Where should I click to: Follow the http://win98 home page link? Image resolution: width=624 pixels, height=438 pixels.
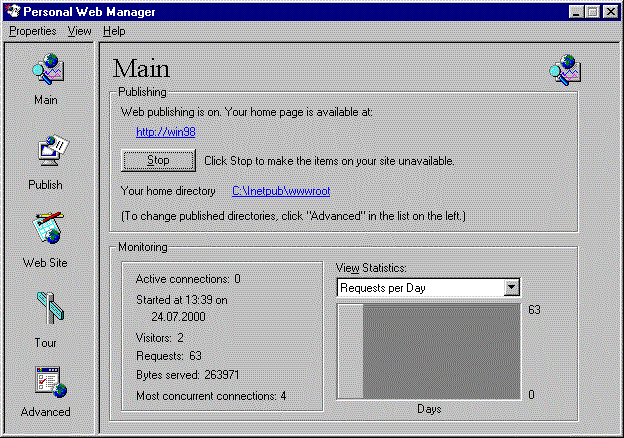pos(166,132)
